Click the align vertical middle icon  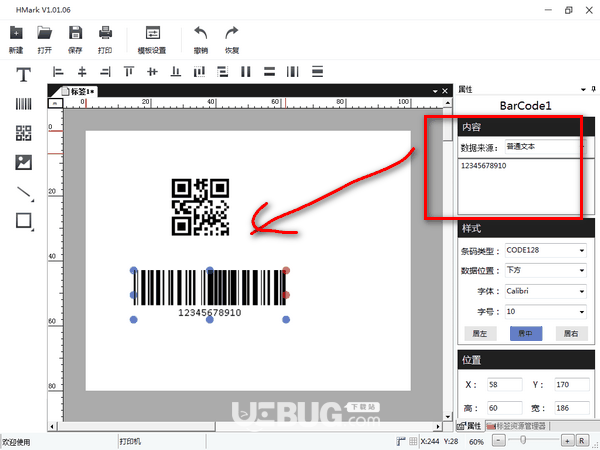tap(152, 72)
